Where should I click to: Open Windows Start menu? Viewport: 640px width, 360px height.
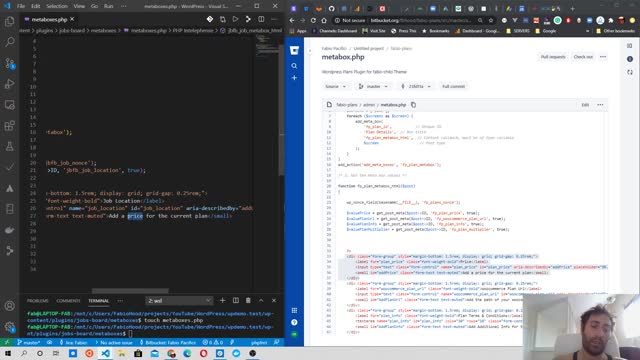click(8, 353)
